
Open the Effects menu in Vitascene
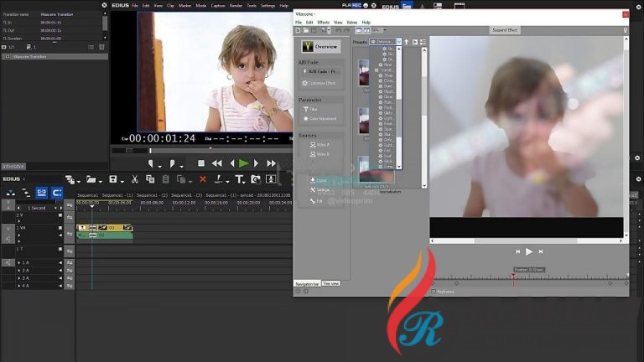tap(323, 22)
